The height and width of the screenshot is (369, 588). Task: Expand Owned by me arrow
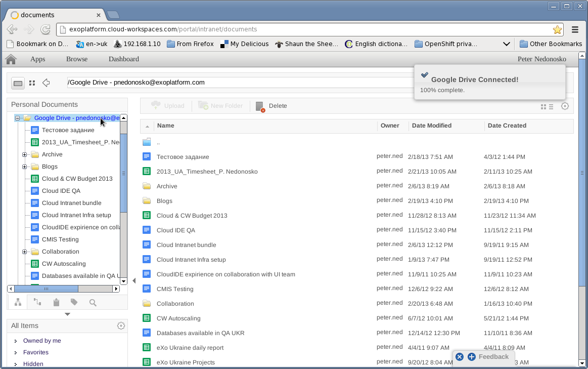point(15,341)
